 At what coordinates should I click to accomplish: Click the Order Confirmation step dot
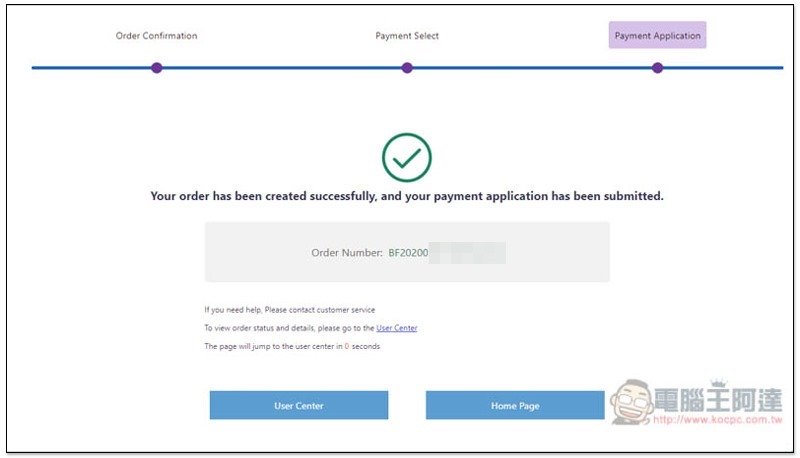pyautogui.click(x=157, y=68)
